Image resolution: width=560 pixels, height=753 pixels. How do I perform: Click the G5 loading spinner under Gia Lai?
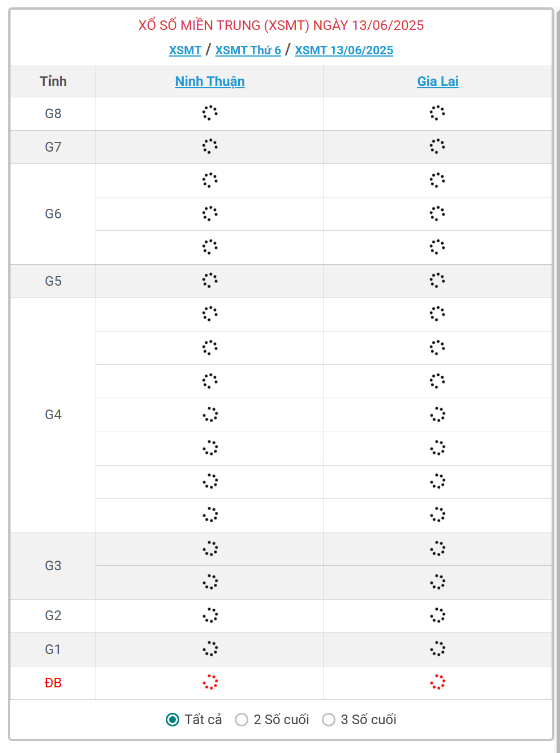pyautogui.click(x=437, y=281)
